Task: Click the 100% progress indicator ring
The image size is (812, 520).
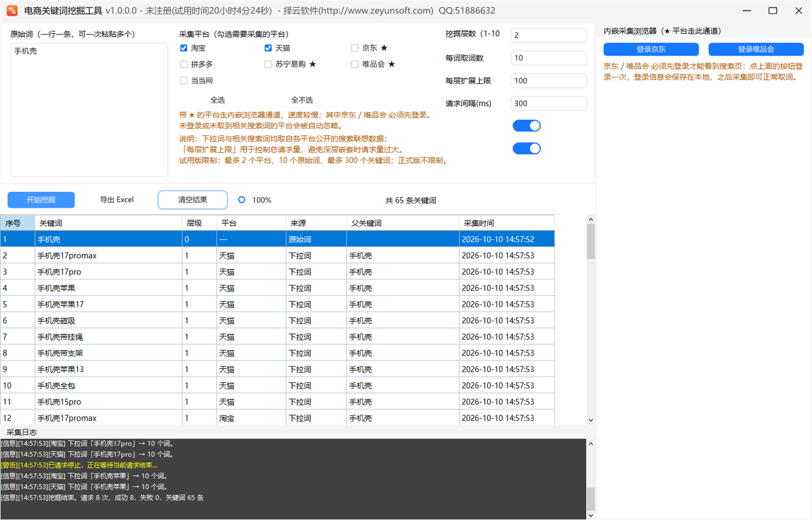Action: click(x=242, y=200)
